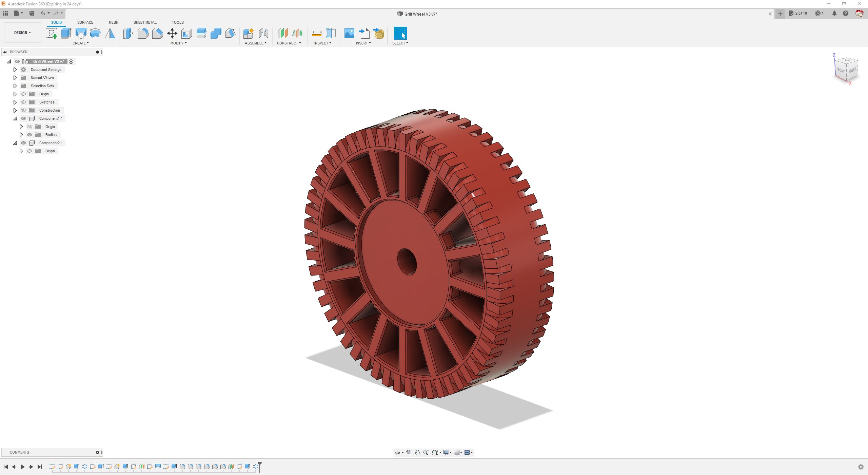Collapse the Component2:1 tree item
Image resolution: width=868 pixels, height=475 pixels.
coord(15,143)
